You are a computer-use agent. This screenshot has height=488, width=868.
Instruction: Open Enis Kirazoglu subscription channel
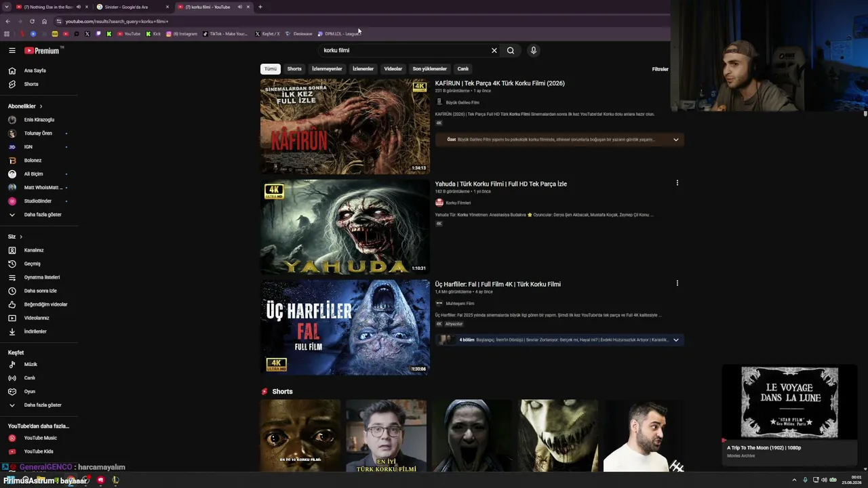pyautogui.click(x=39, y=120)
